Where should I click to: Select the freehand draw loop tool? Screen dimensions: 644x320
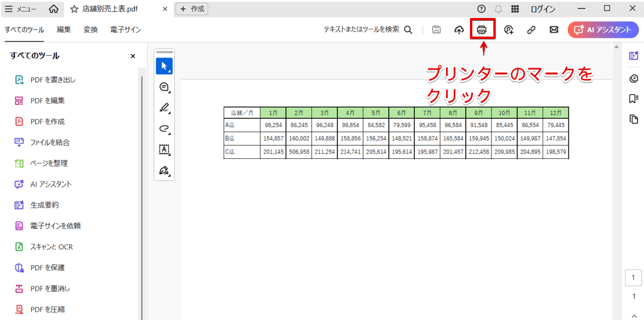click(x=164, y=129)
